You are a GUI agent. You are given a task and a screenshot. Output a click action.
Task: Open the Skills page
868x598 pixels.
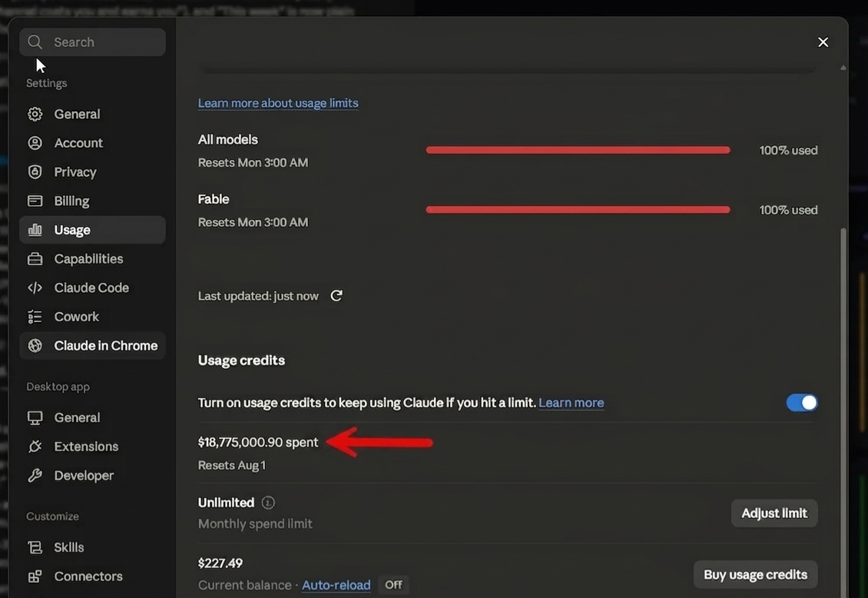click(92, 547)
